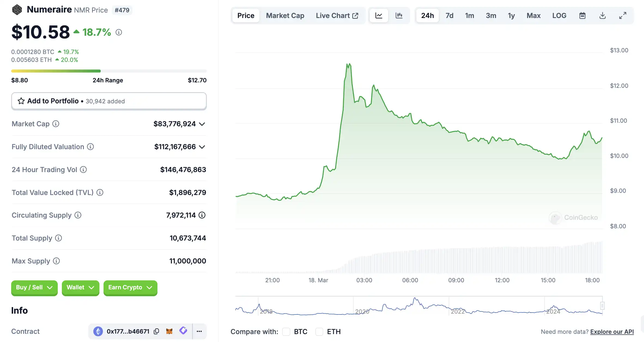Select 1y time range
The image size is (644, 342).
511,16
